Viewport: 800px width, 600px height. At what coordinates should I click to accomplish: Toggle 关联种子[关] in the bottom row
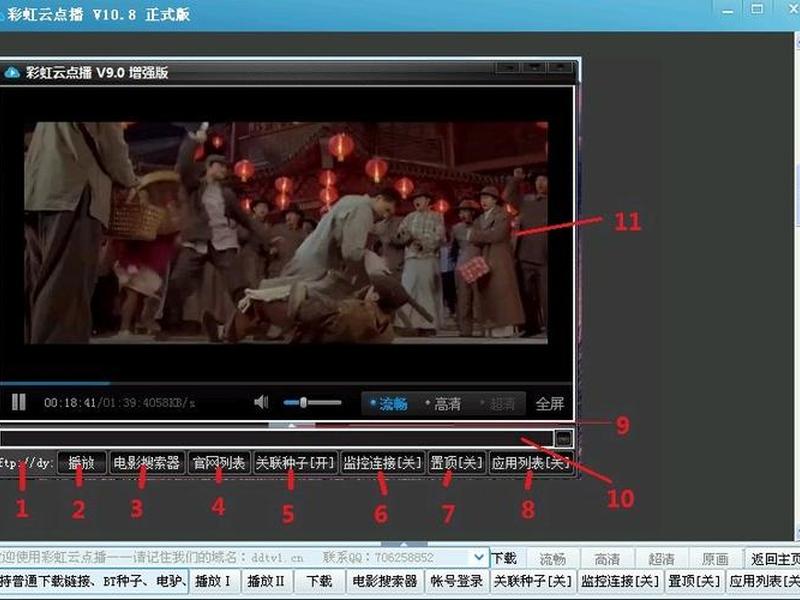point(533,581)
